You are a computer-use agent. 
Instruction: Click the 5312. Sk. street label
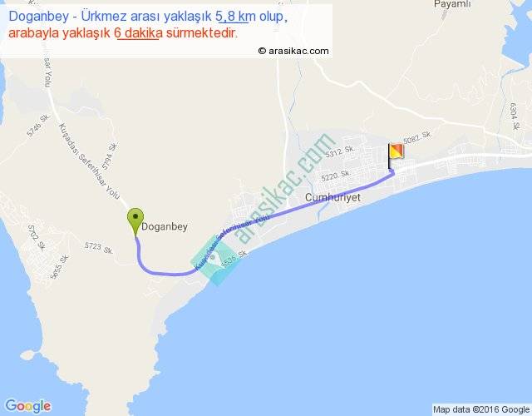click(340, 151)
